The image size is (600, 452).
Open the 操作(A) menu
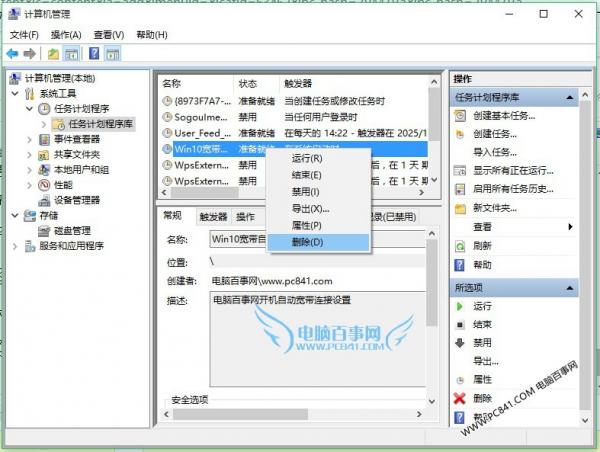(66, 35)
